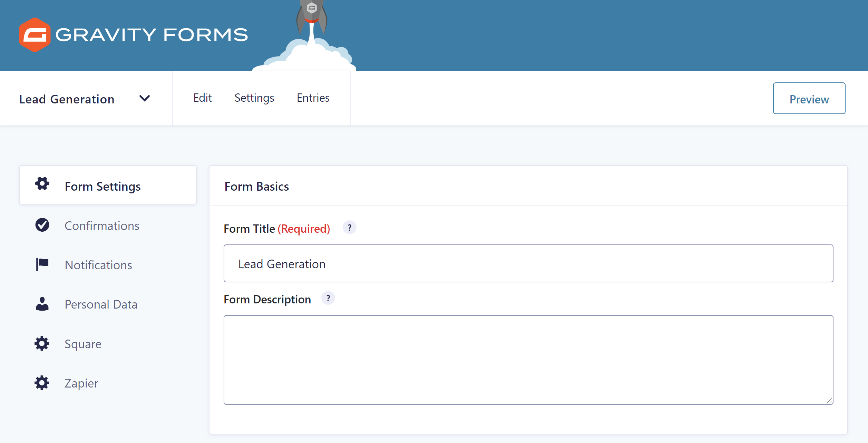Go to Confirmations settings
The height and width of the screenshot is (443, 868).
click(102, 226)
